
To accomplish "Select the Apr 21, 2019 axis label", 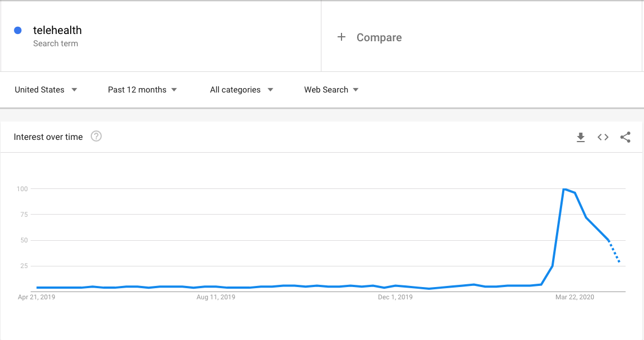I will tap(37, 297).
